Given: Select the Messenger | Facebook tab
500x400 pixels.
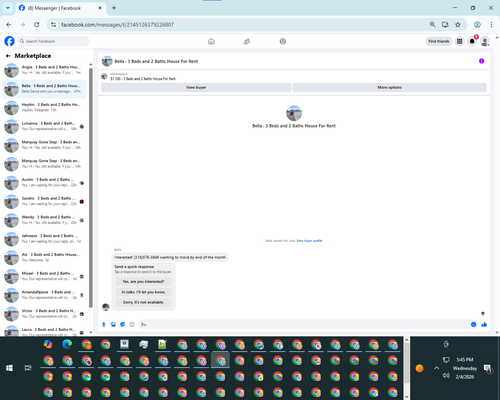Looking at the screenshot, I should click(61, 8).
